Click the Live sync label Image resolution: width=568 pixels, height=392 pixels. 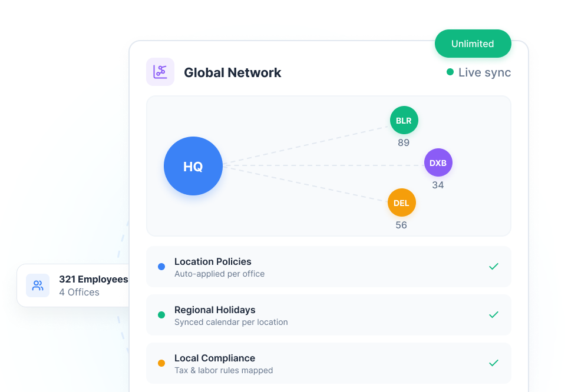coord(485,72)
